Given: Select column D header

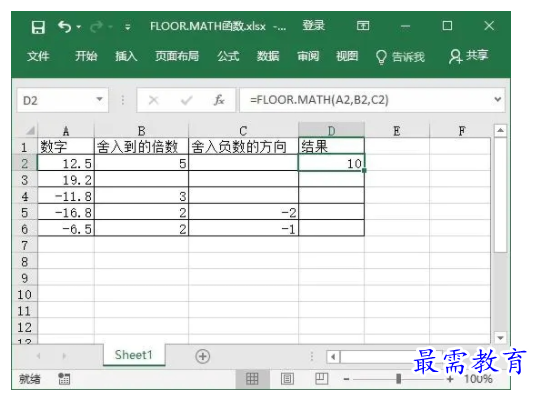Looking at the screenshot, I should 331,131.
